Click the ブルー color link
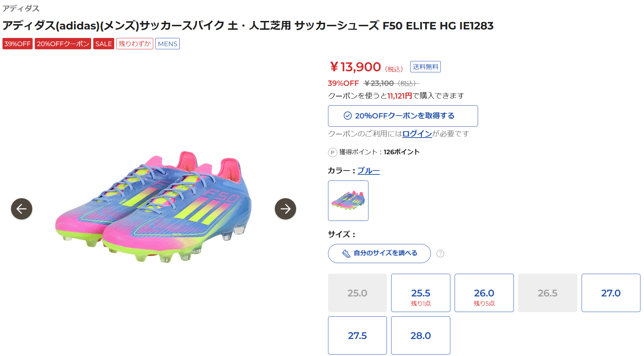The height and width of the screenshot is (356, 644). pos(368,171)
